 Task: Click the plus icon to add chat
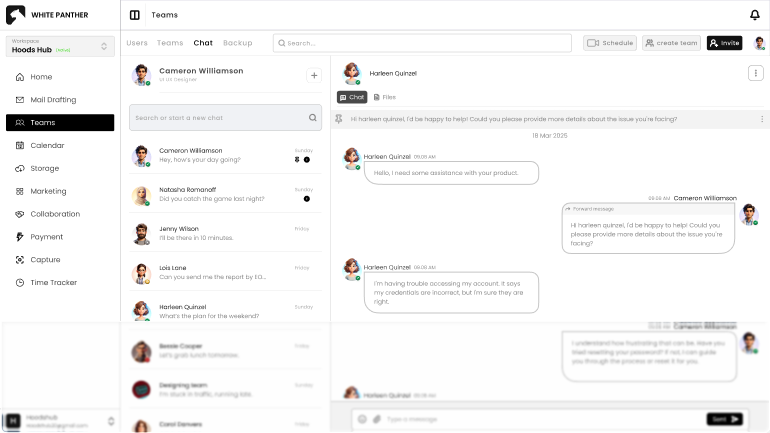pos(313,75)
